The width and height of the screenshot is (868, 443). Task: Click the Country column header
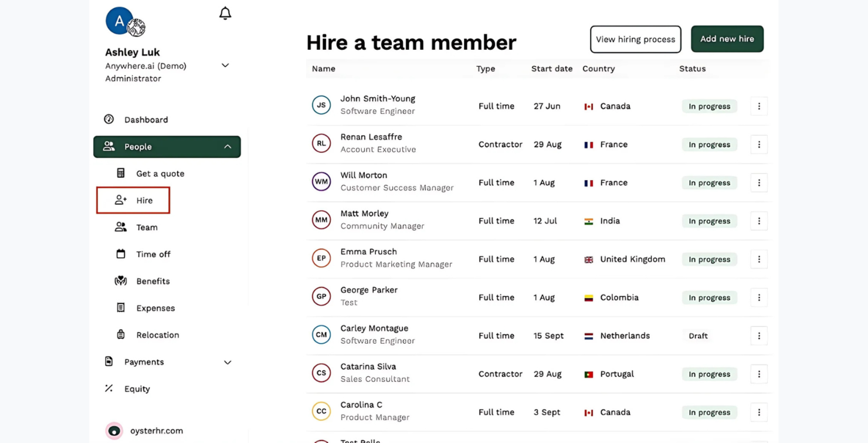599,69
